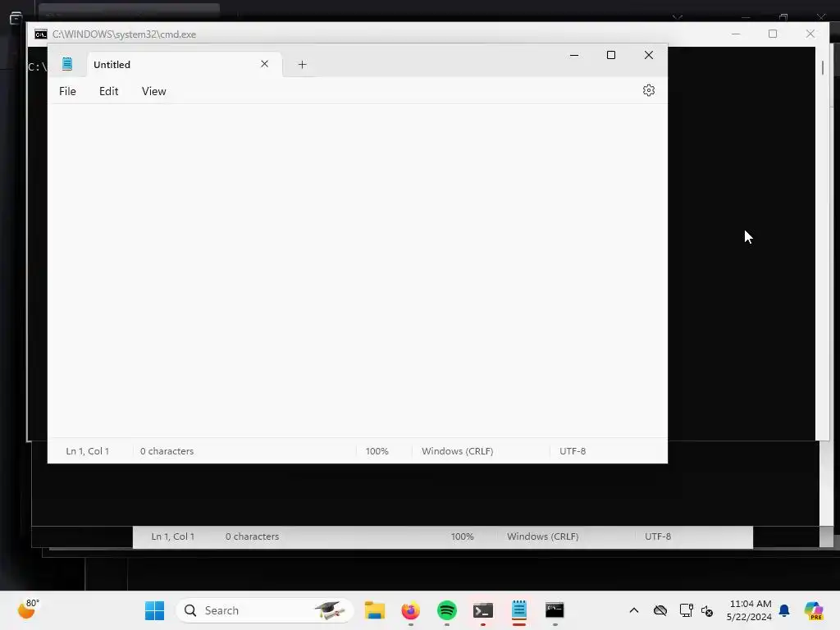Open the Windows Start menu
The width and height of the screenshot is (840, 630).
pos(154,610)
